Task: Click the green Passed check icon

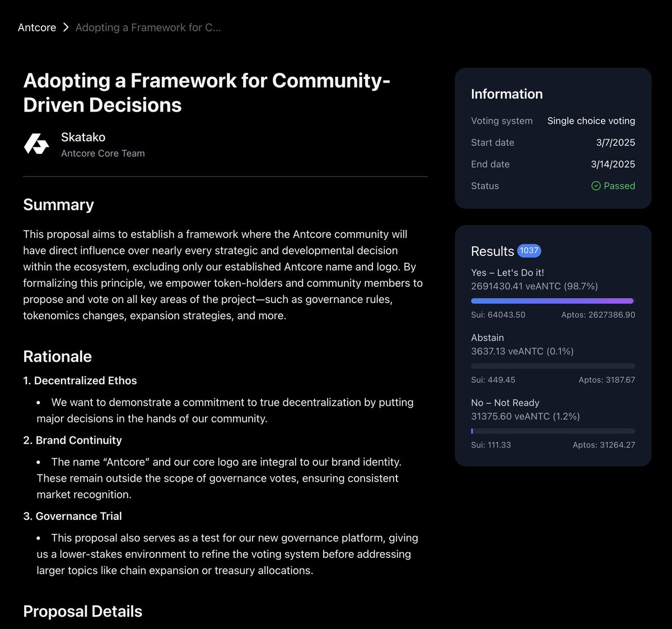Action: coord(595,185)
